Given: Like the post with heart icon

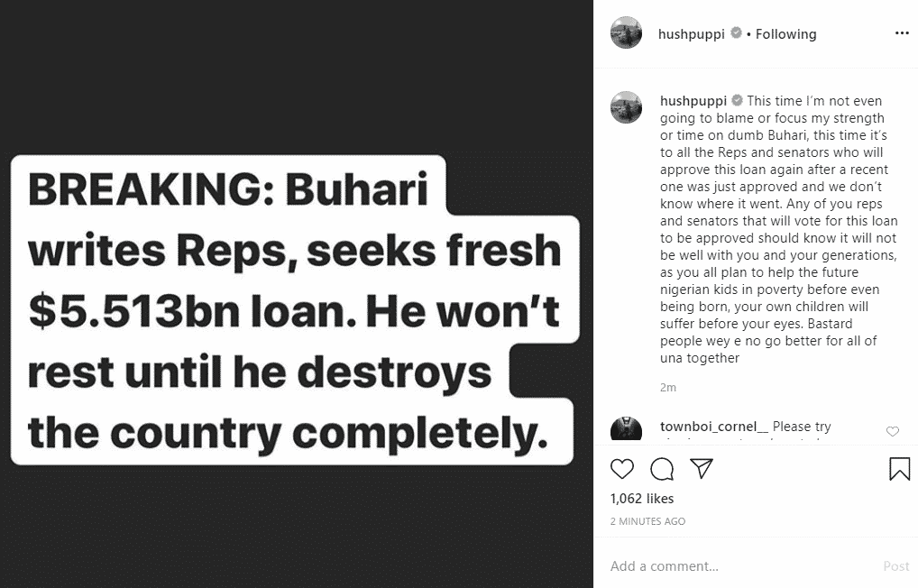Looking at the screenshot, I should [x=622, y=469].
